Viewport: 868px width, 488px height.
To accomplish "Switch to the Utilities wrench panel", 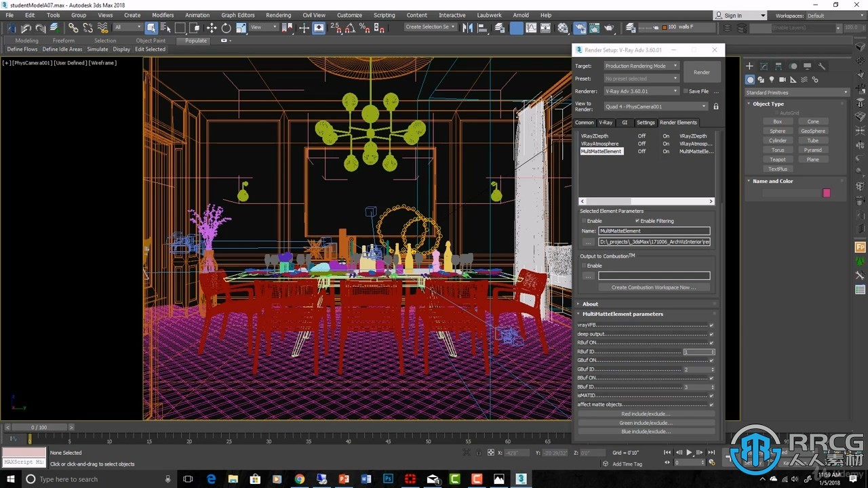I will click(x=822, y=66).
